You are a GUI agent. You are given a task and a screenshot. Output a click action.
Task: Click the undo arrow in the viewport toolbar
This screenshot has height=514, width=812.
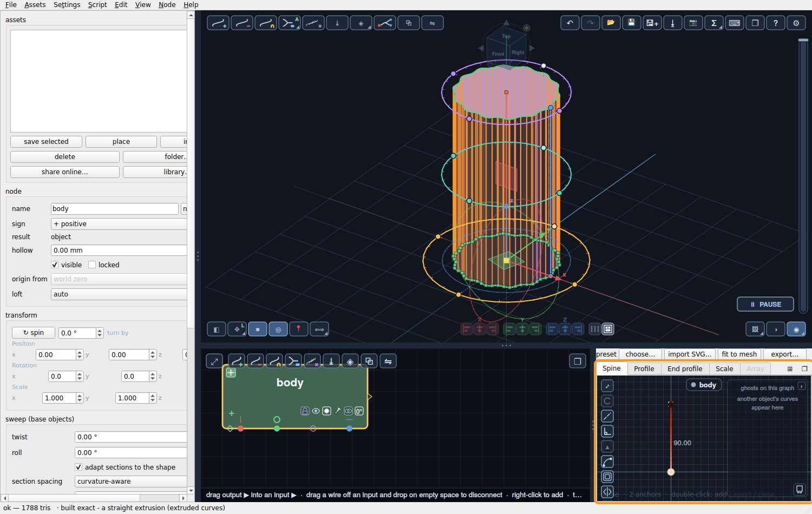(x=569, y=23)
